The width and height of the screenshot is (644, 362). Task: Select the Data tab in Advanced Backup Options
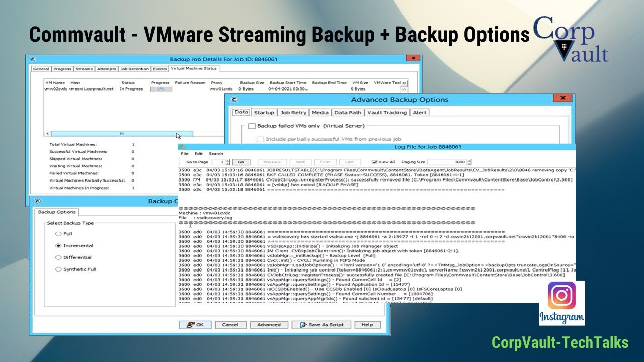pos(241,112)
